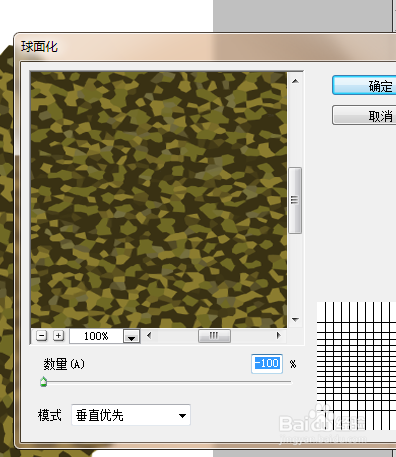Open the 100% zoom level dropdown
This screenshot has width=396, height=457.
[131, 336]
